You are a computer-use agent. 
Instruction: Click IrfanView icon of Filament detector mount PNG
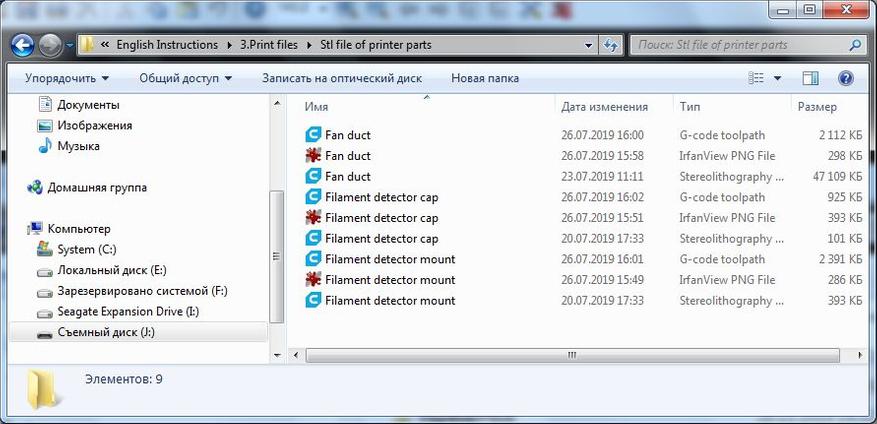(313, 280)
